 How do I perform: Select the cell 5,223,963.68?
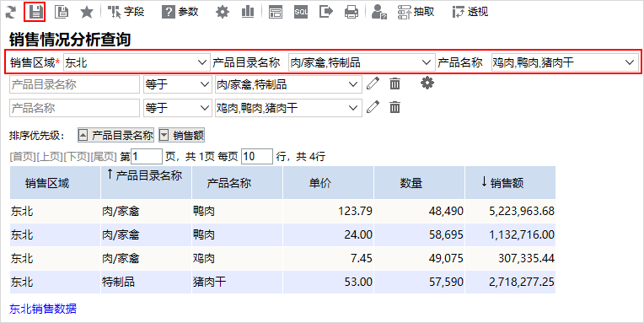(x=511, y=211)
